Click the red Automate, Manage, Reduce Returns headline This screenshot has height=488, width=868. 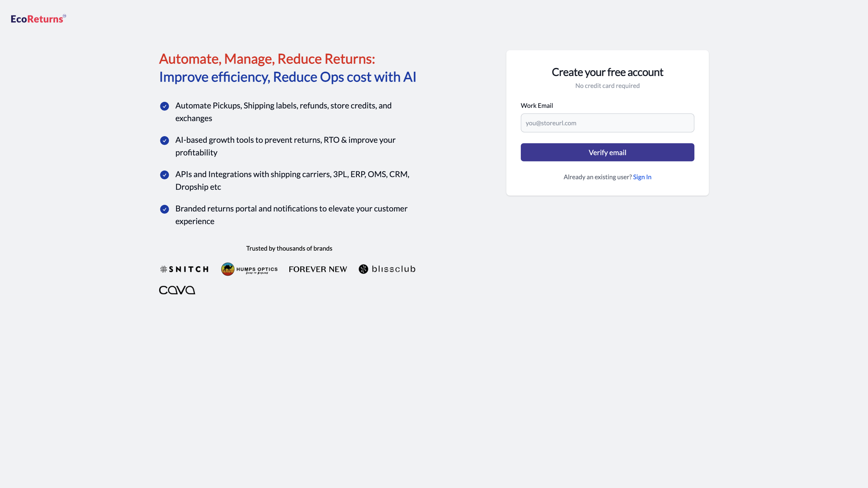(267, 59)
